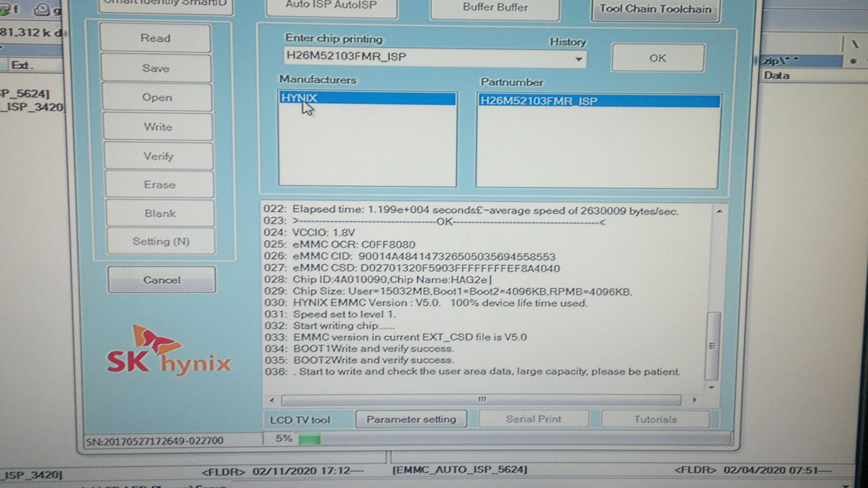Click the 'Manufacturers' label
Screen dimensions: 868x488
(317, 79)
